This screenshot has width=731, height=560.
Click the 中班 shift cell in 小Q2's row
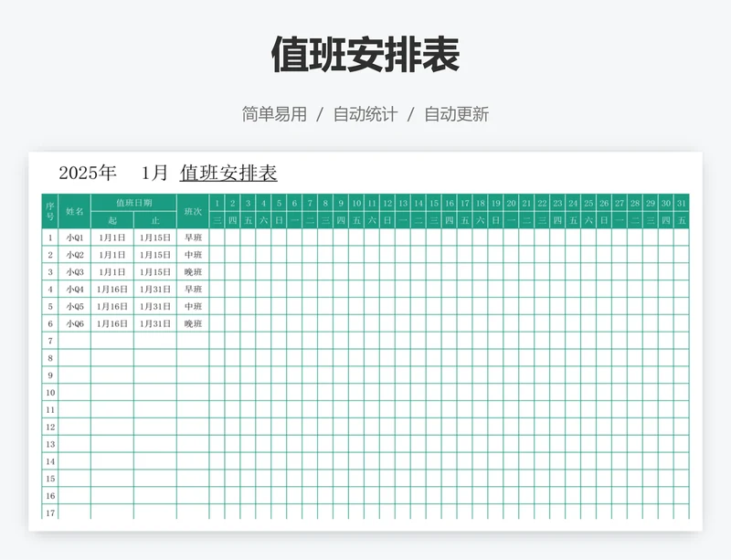click(193, 255)
